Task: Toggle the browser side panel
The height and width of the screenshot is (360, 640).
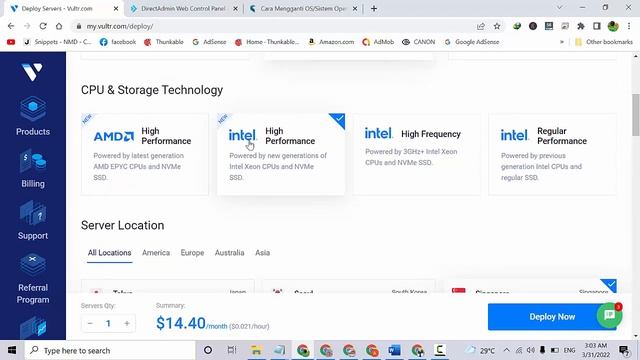Action: [x=596, y=26]
